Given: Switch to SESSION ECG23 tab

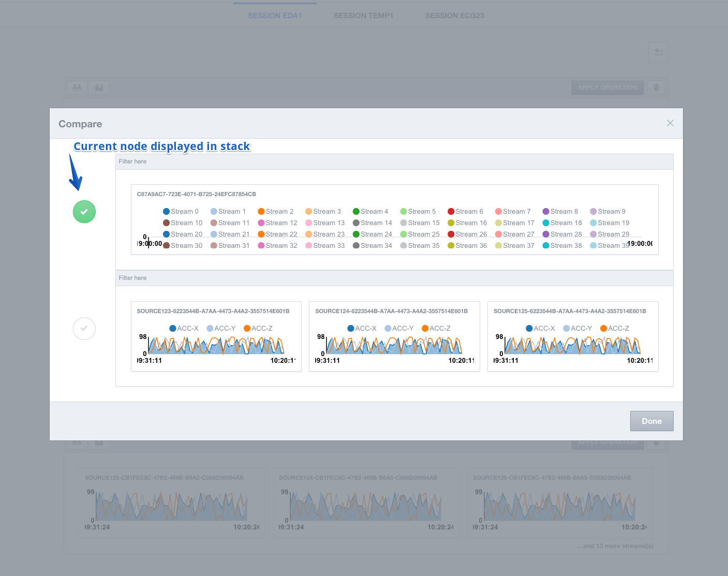Looking at the screenshot, I should (455, 16).
